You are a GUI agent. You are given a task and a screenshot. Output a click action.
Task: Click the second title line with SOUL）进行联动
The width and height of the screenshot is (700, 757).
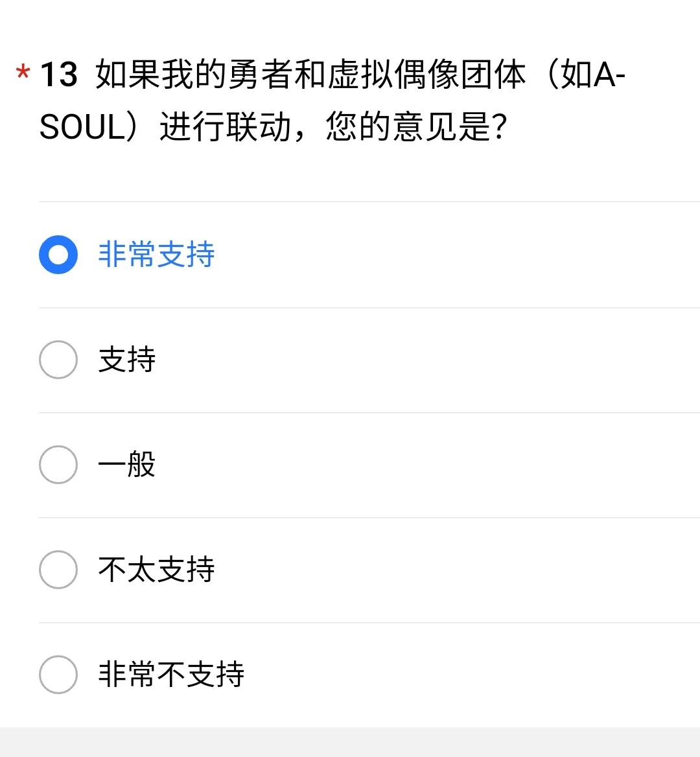(274, 126)
